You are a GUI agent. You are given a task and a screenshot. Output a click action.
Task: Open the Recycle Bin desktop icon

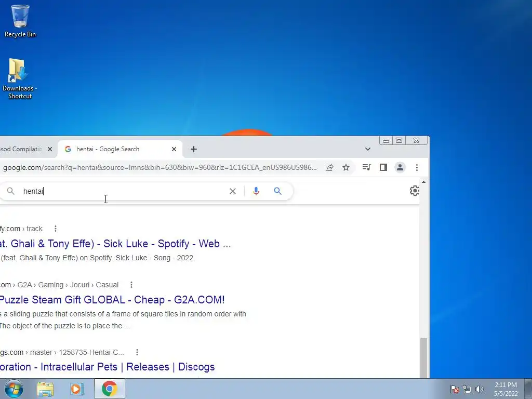[x=20, y=21]
